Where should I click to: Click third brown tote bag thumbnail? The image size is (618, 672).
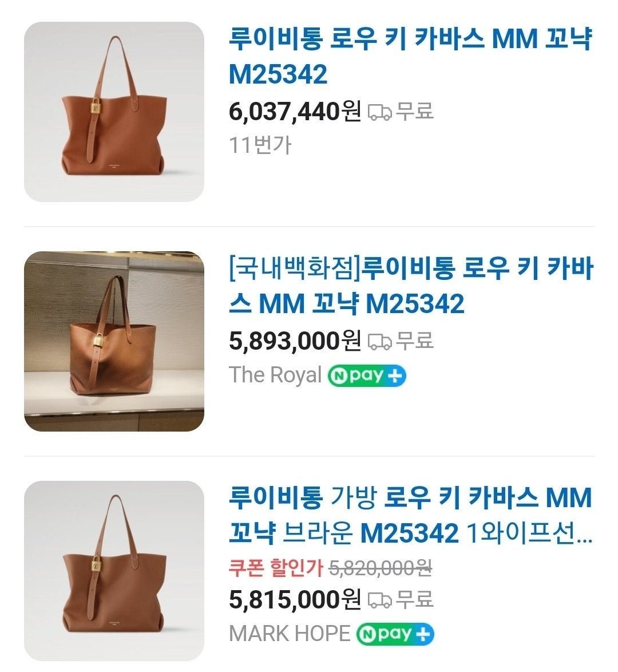point(114,571)
